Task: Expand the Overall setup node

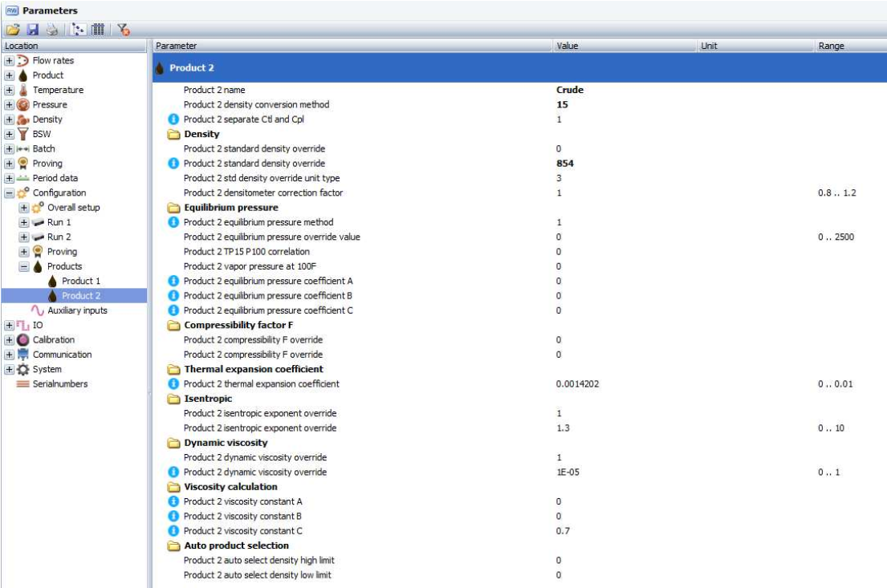Action: 24,208
